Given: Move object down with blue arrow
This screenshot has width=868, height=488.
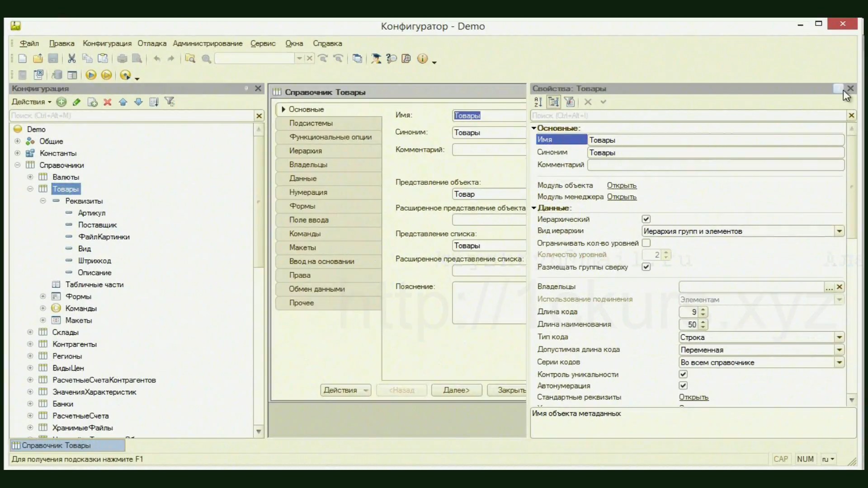Looking at the screenshot, I should [x=138, y=102].
